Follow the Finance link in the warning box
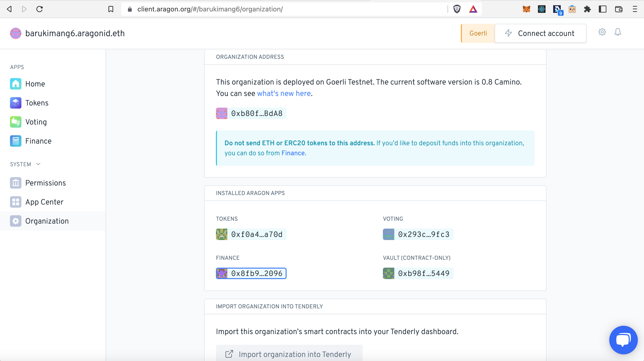This screenshot has height=361, width=644. coord(293,153)
